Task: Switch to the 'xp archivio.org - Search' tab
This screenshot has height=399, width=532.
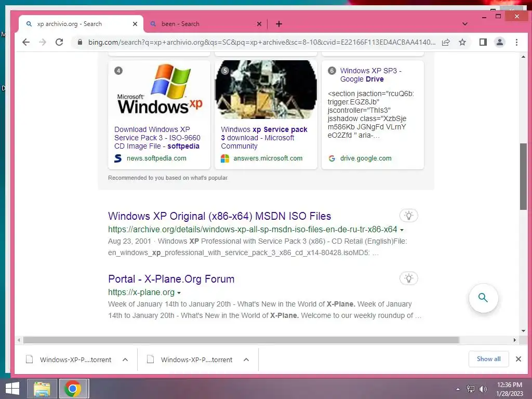Action: point(82,24)
